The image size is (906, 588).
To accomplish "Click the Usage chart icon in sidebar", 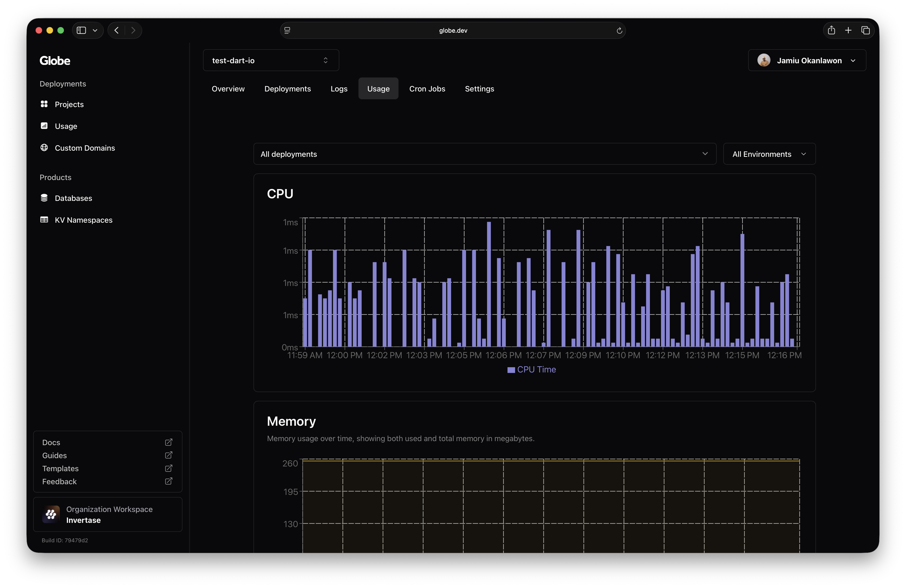I will [x=44, y=126].
